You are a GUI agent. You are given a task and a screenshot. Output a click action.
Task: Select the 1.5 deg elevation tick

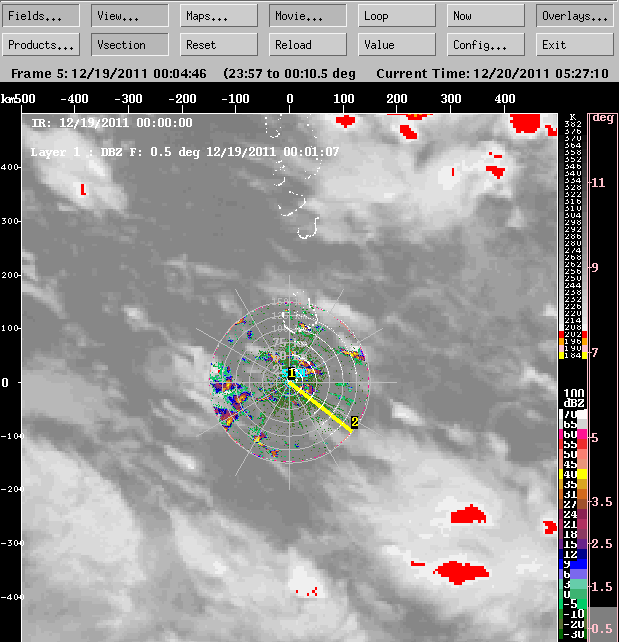coord(602,586)
